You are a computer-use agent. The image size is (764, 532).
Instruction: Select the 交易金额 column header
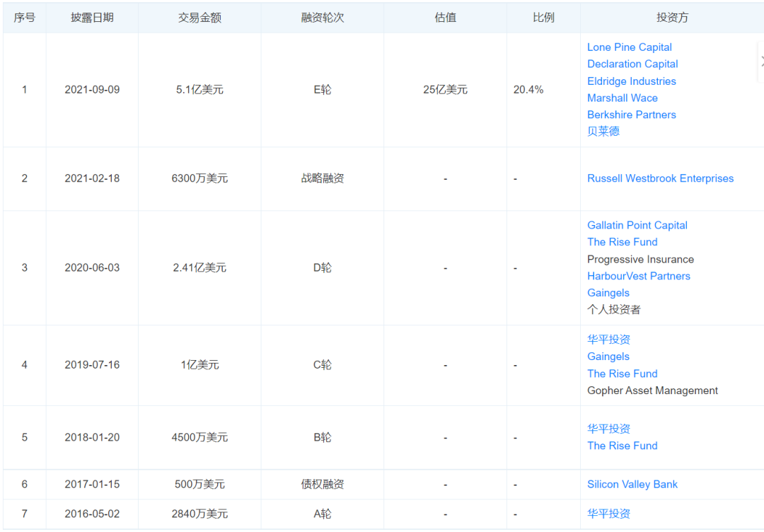[199, 18]
